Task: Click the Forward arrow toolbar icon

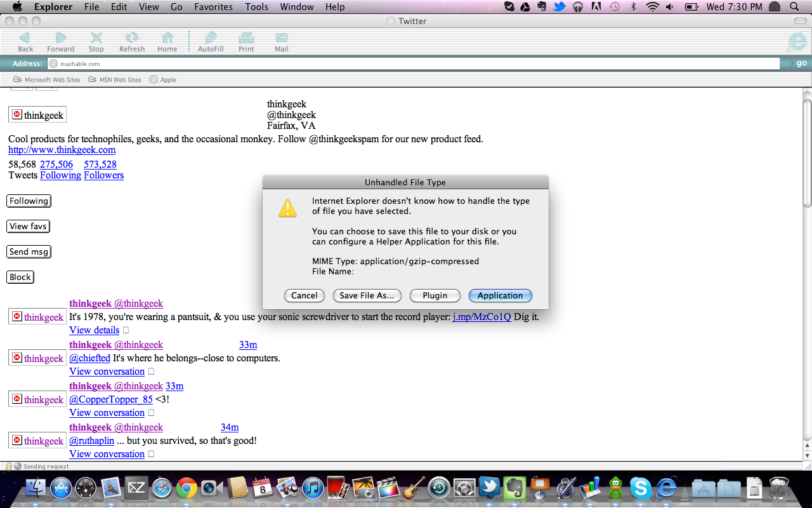Action: tap(60, 38)
